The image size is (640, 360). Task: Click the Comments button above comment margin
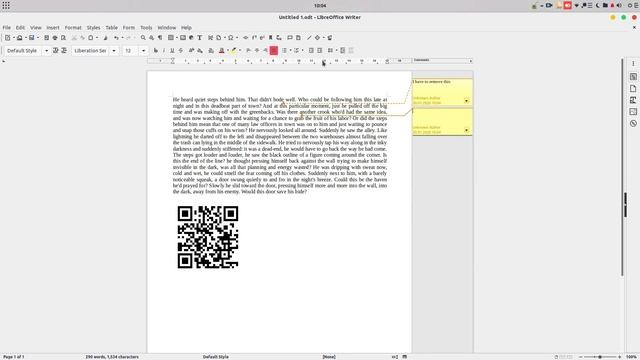coord(442,60)
